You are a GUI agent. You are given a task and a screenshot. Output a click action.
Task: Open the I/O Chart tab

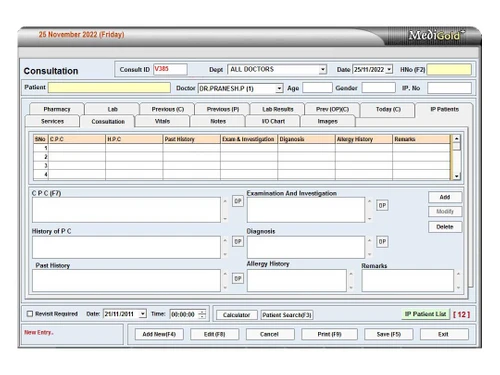[x=273, y=121]
